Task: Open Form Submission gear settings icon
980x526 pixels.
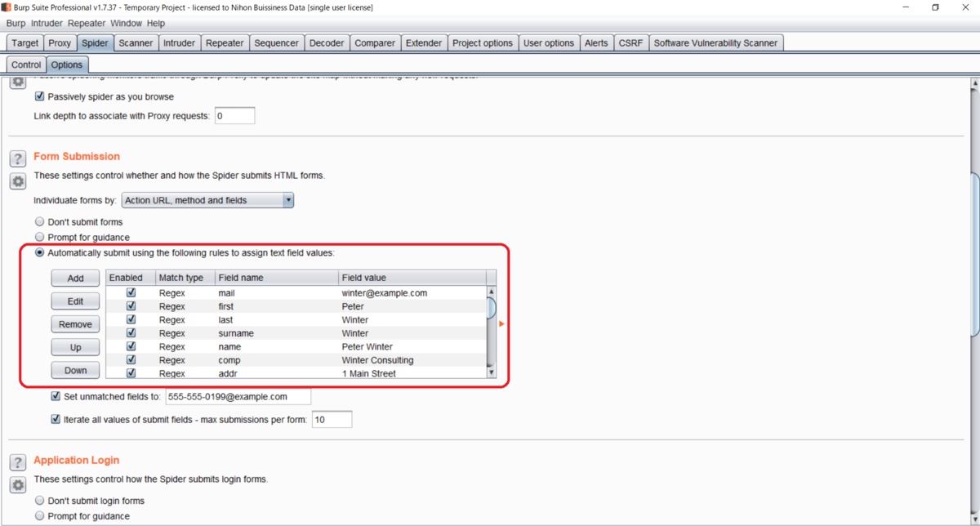Action: [x=17, y=181]
